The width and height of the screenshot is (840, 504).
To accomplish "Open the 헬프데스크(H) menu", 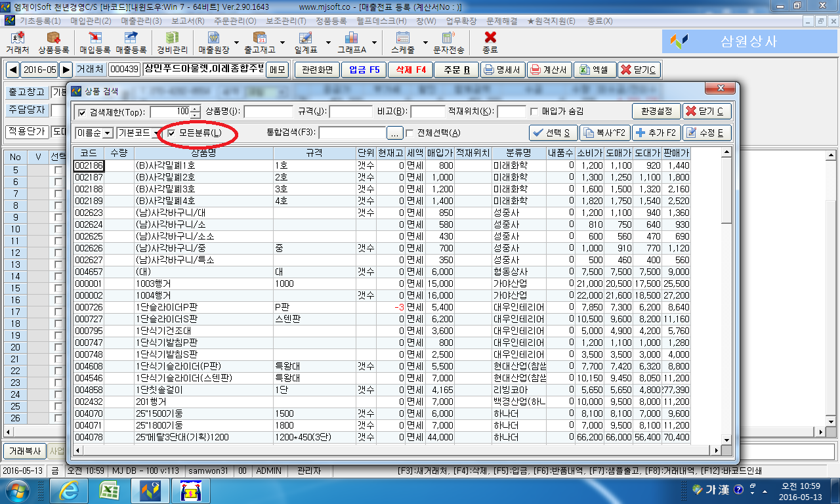I will 383,21.
